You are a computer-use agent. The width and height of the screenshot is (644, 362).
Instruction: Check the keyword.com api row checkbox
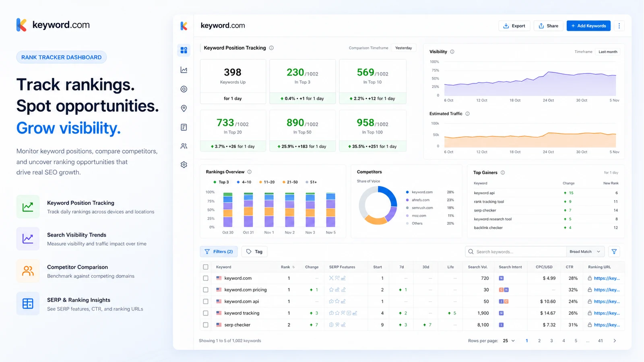(x=206, y=301)
